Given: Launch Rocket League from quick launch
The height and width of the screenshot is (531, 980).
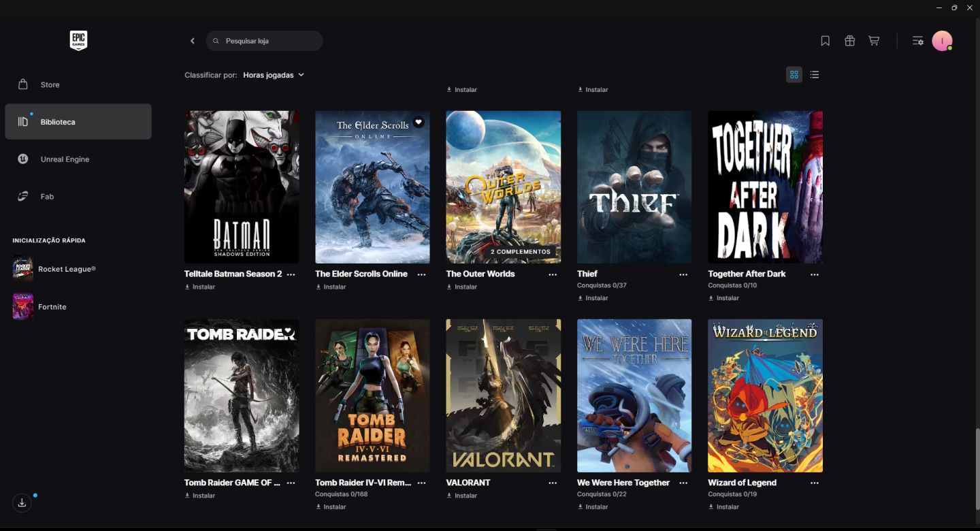Looking at the screenshot, I should pyautogui.click(x=54, y=269).
